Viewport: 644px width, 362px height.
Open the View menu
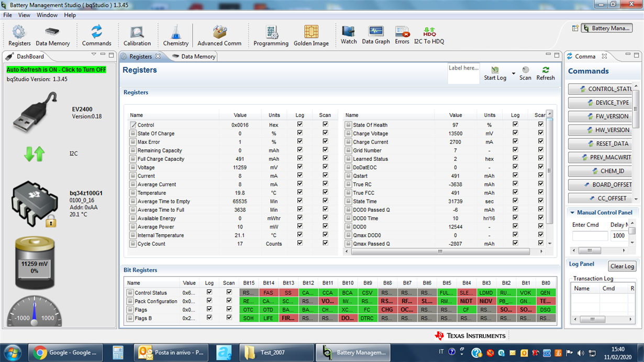(x=24, y=15)
